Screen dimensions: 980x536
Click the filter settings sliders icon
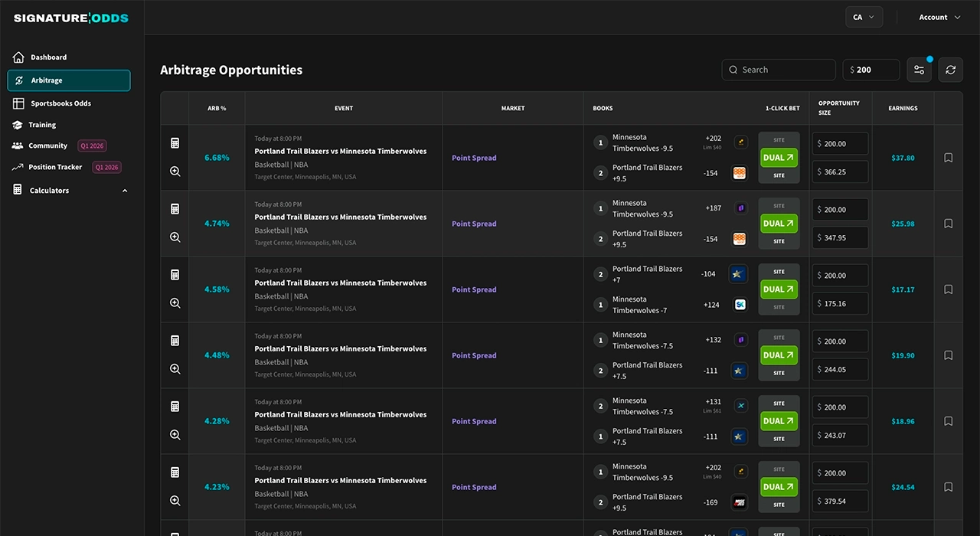point(919,70)
